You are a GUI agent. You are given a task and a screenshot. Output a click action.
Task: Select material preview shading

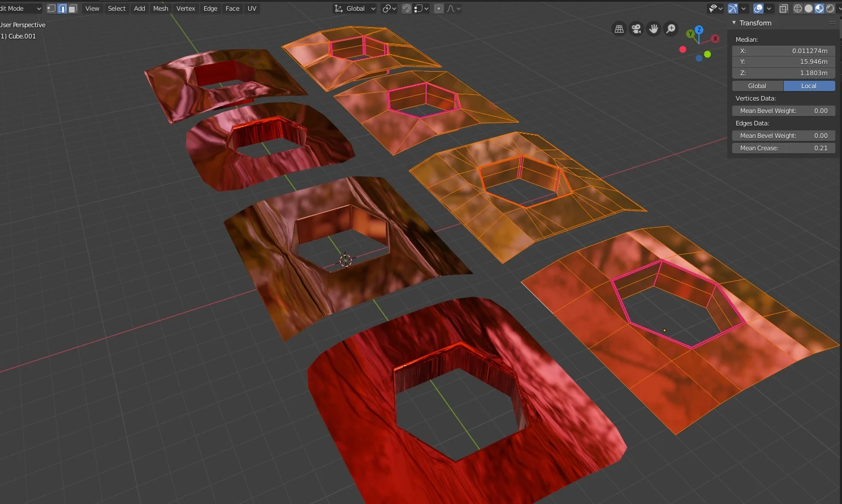click(819, 8)
